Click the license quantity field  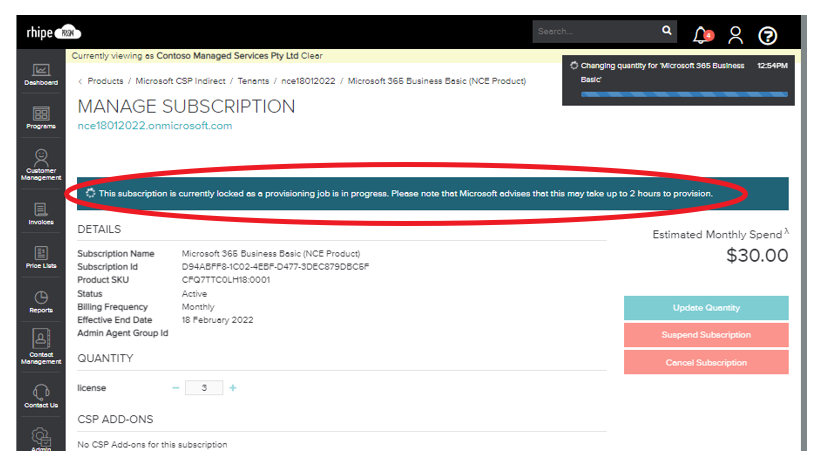[x=204, y=388]
